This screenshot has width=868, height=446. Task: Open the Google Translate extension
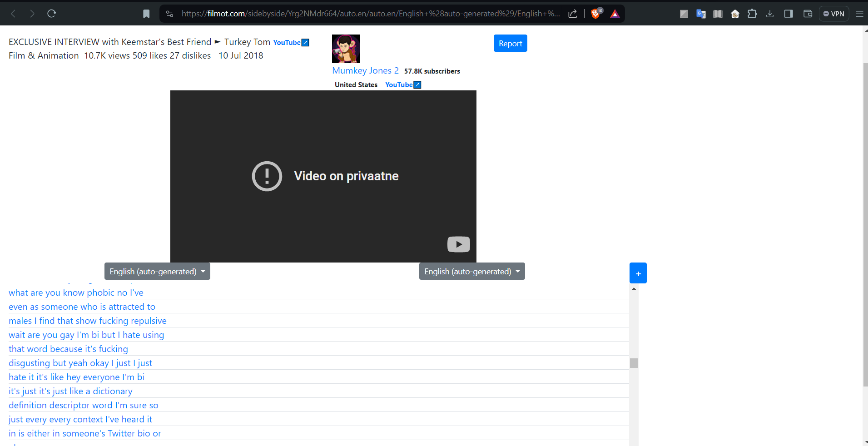[x=701, y=14]
